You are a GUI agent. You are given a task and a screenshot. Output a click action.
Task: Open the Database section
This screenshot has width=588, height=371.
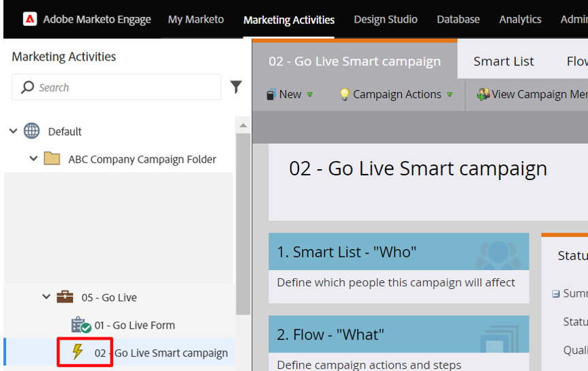458,19
